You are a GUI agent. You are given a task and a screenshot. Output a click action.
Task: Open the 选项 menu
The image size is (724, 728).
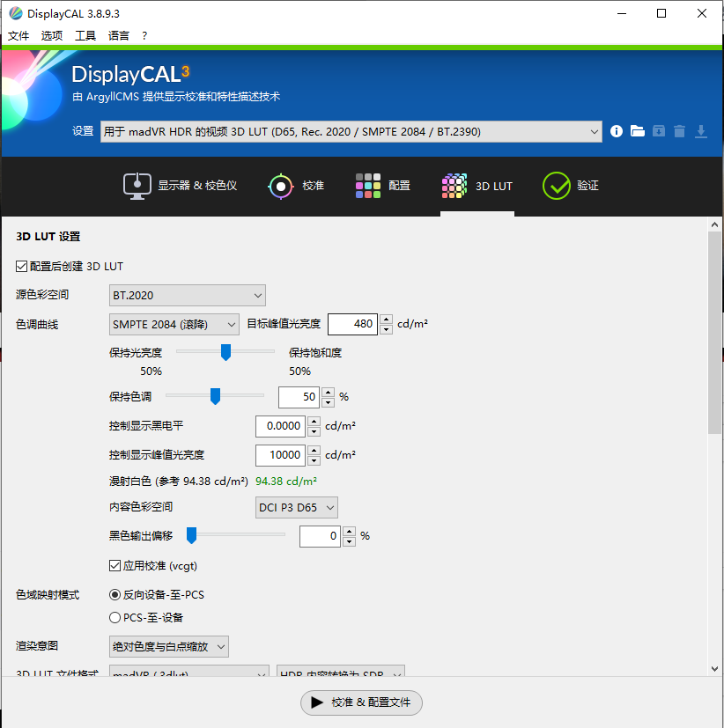click(x=52, y=36)
